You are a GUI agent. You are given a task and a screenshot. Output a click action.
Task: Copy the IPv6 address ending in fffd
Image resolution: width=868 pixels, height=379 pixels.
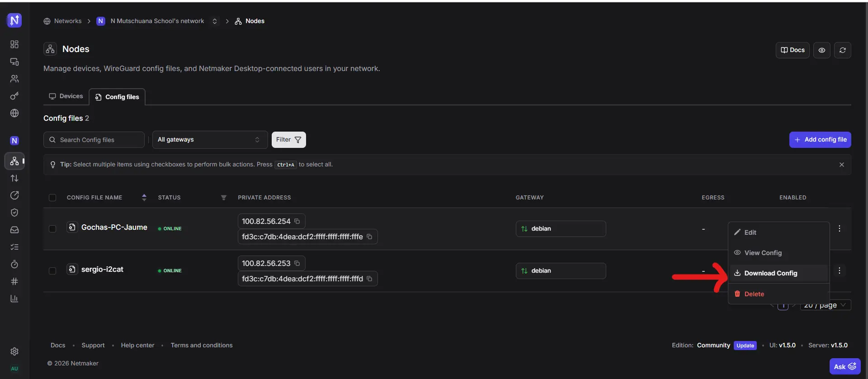click(x=369, y=279)
